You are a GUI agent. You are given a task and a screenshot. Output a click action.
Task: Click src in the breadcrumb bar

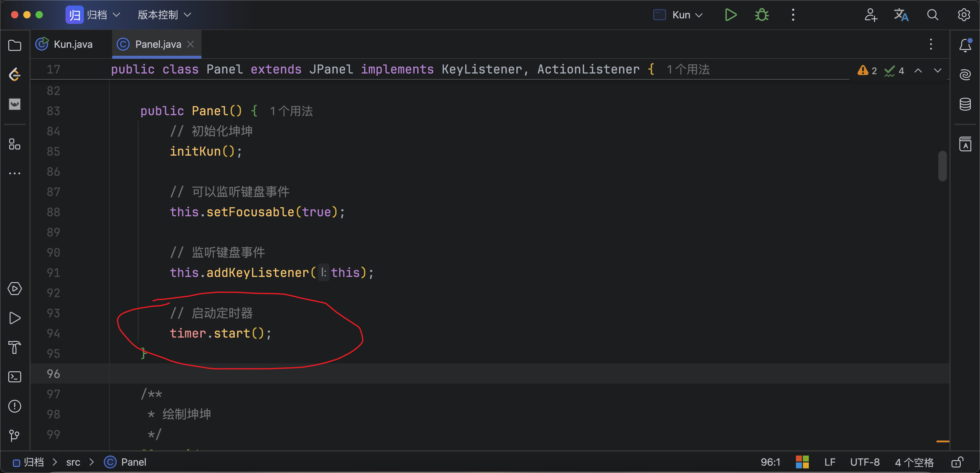coord(73,462)
